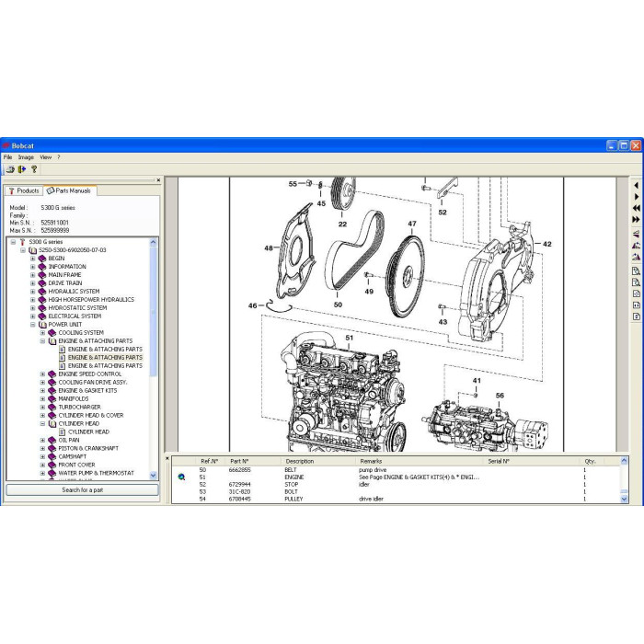Select the first ENGINE & ATTACHING PARTS page
Screen dimensions: 644x644
pos(105,349)
